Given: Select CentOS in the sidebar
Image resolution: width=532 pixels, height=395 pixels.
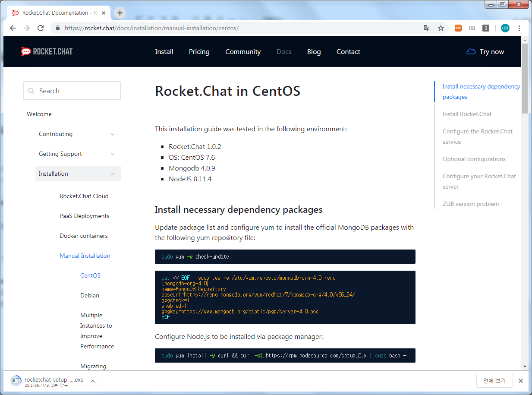Looking at the screenshot, I should coord(90,276).
